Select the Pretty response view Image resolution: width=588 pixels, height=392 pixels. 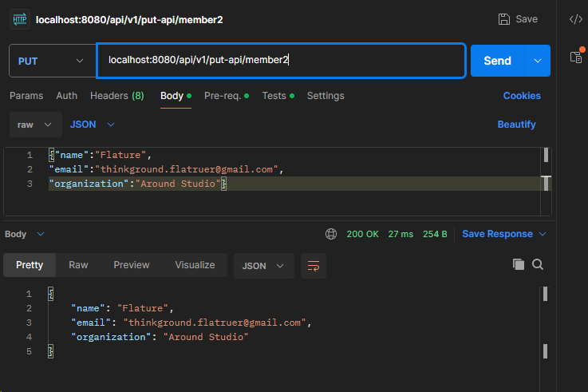pyautogui.click(x=30, y=265)
